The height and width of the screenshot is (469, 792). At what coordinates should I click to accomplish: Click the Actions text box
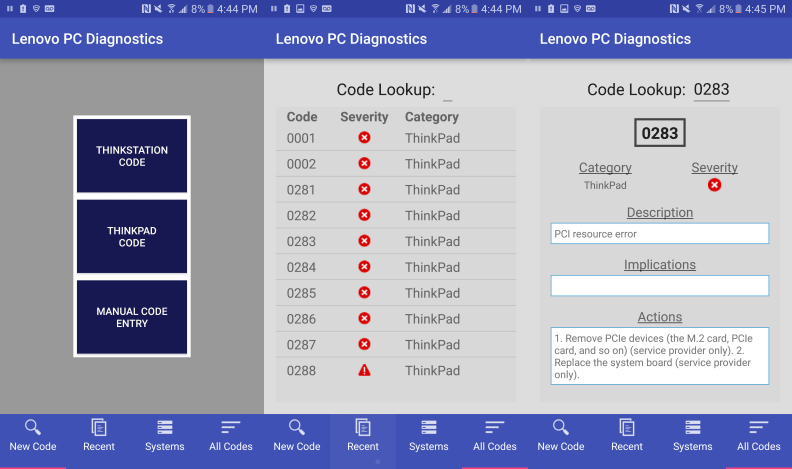[660, 356]
